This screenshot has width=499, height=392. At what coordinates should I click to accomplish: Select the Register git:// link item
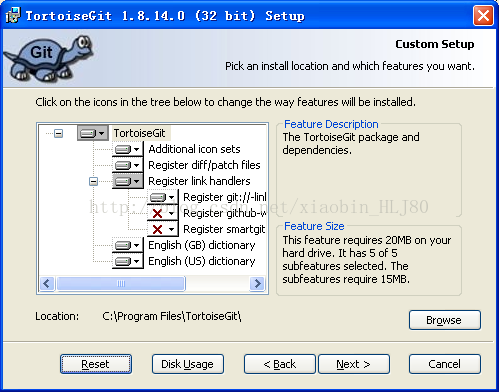225,197
